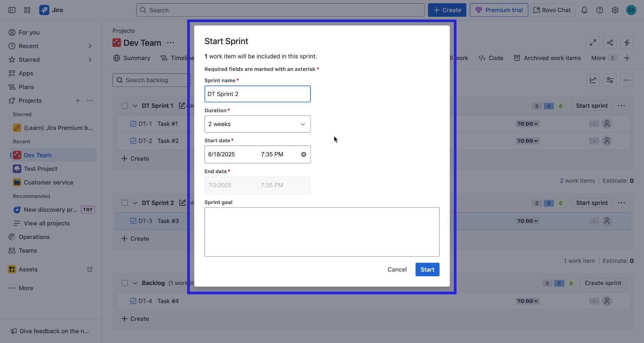Open the notifications bell
644x343 pixels.
(x=584, y=10)
